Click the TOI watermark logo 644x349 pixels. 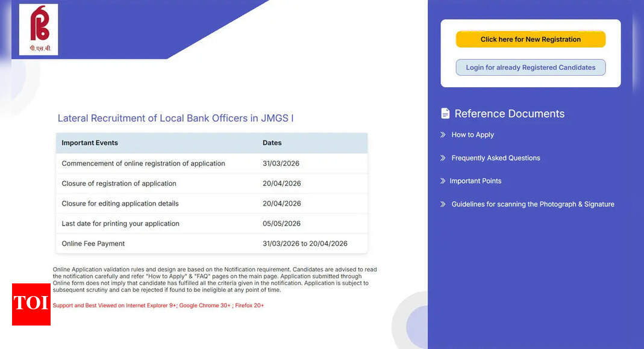(31, 305)
